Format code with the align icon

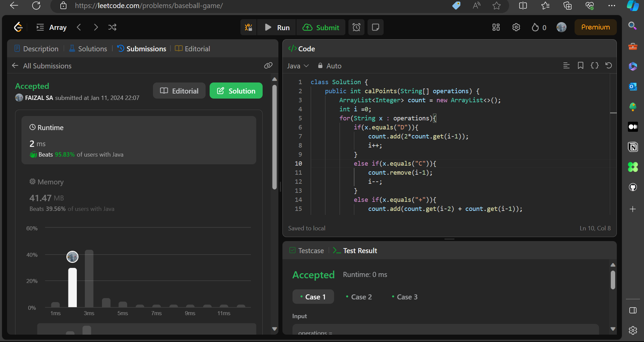566,66
